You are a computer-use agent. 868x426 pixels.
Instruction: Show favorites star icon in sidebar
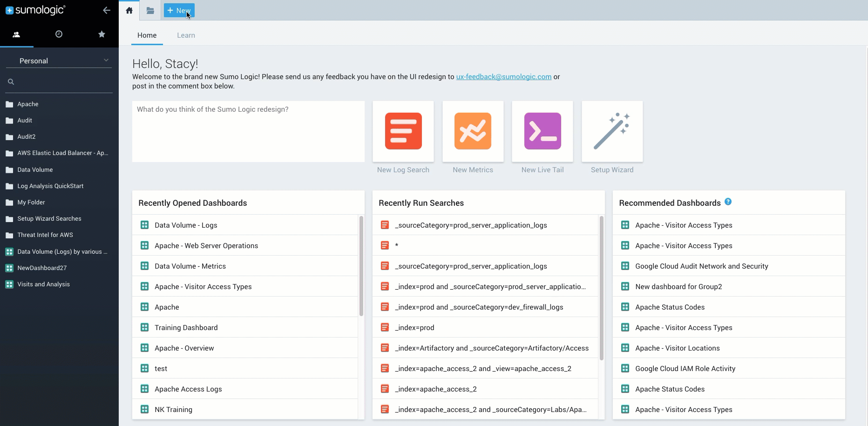point(102,34)
